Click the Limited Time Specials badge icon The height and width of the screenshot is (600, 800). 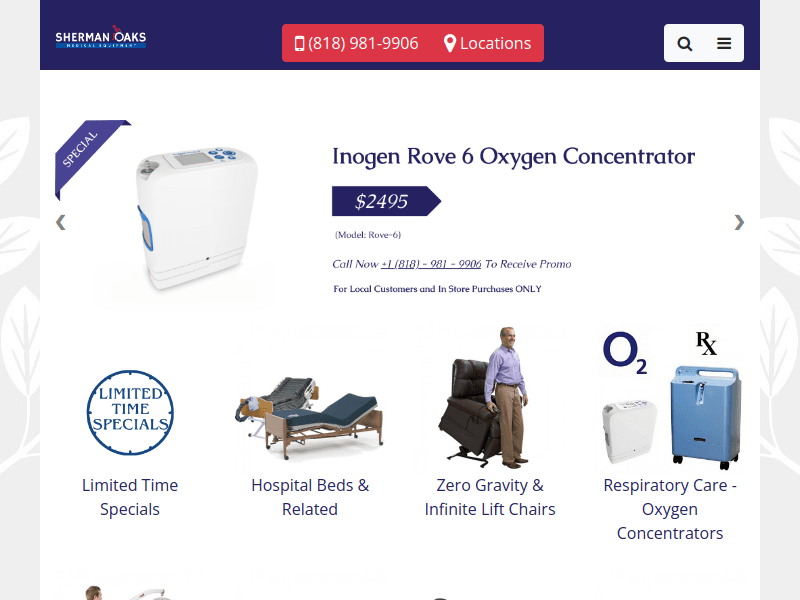point(130,412)
